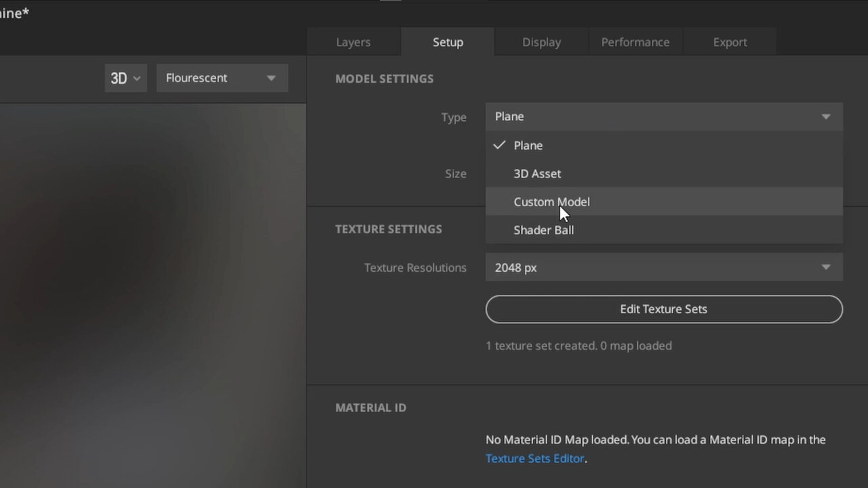Click the Edit Texture Sets button
The image size is (868, 488).
tap(663, 309)
